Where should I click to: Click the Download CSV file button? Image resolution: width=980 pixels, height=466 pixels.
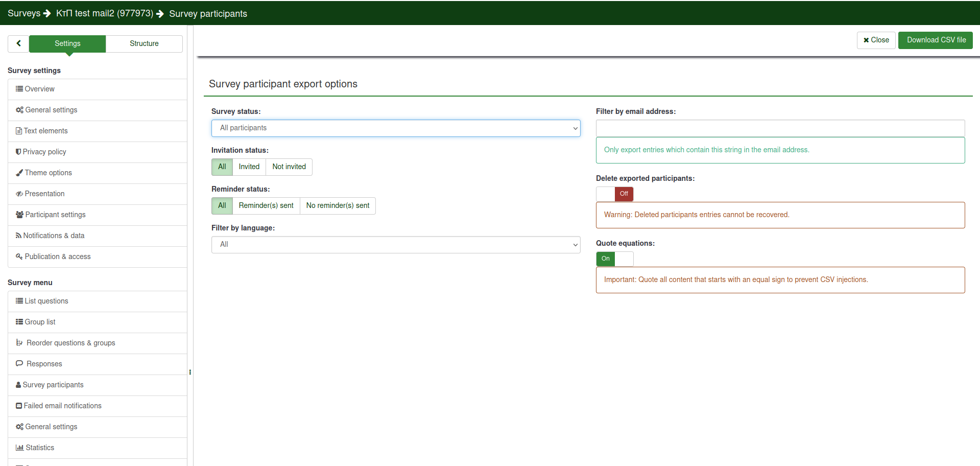(936, 40)
